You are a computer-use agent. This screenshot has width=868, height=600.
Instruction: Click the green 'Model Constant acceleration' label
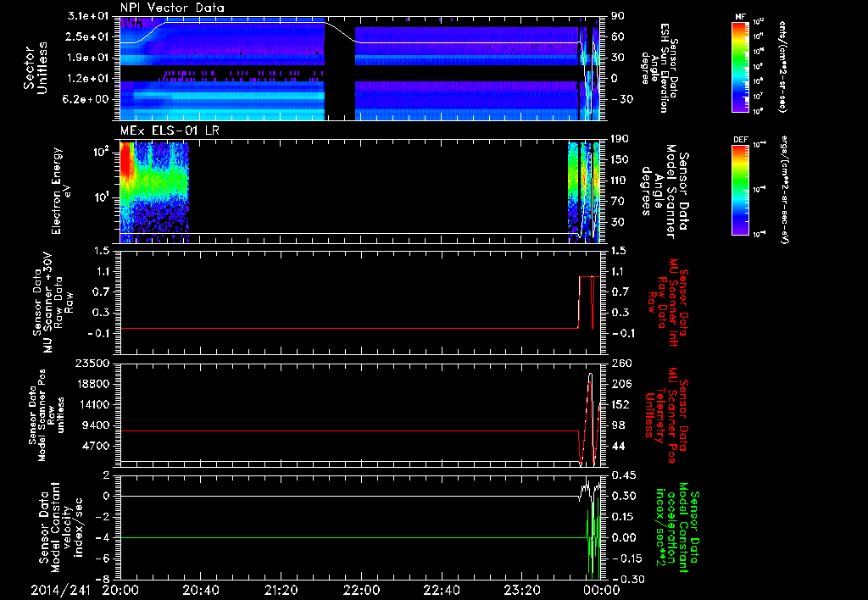[x=677, y=529]
